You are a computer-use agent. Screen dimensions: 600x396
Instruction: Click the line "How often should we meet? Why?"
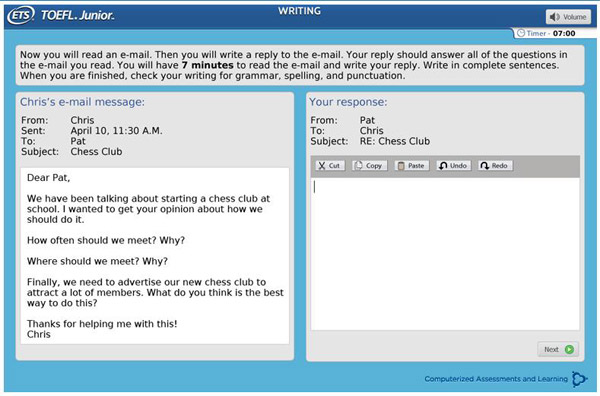click(x=106, y=240)
